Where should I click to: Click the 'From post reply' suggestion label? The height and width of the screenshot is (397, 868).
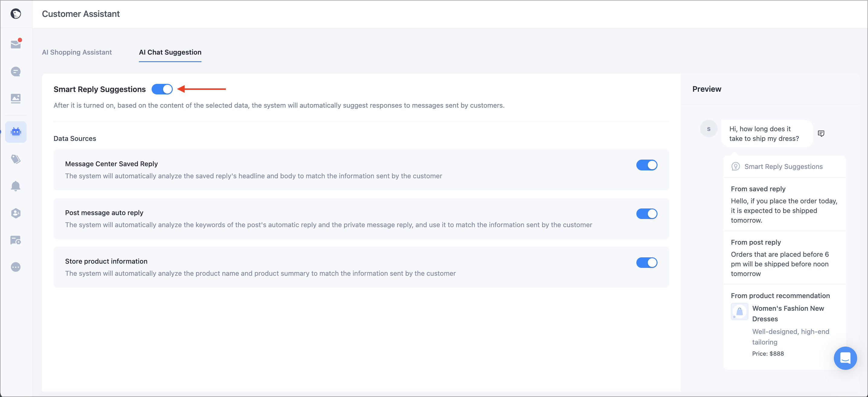tap(755, 242)
